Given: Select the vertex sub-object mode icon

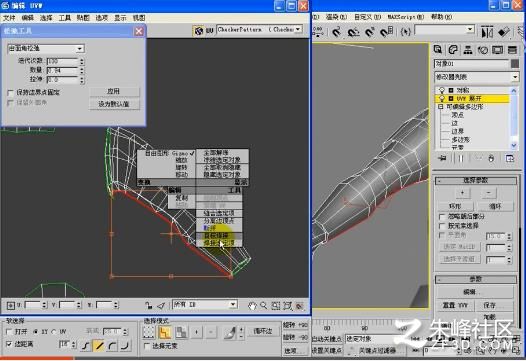Looking at the screenshot, I should [149, 332].
